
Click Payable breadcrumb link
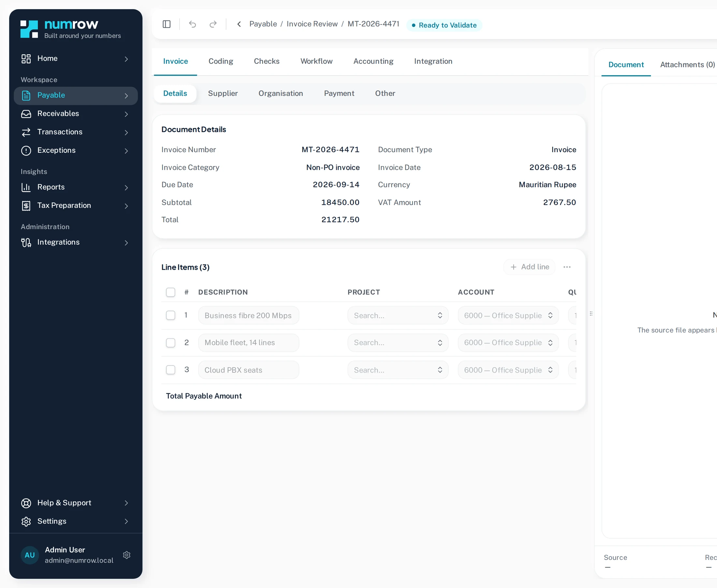coord(263,24)
